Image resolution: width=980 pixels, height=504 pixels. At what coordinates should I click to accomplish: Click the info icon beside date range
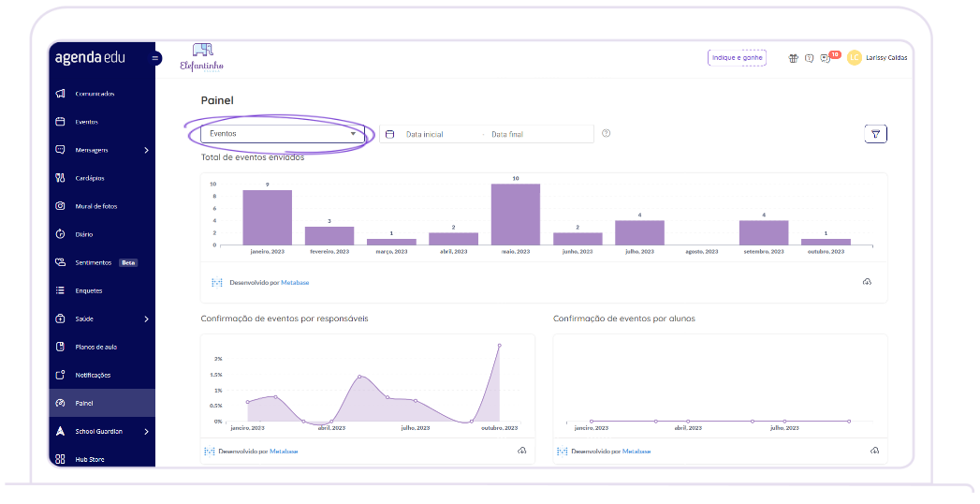607,134
